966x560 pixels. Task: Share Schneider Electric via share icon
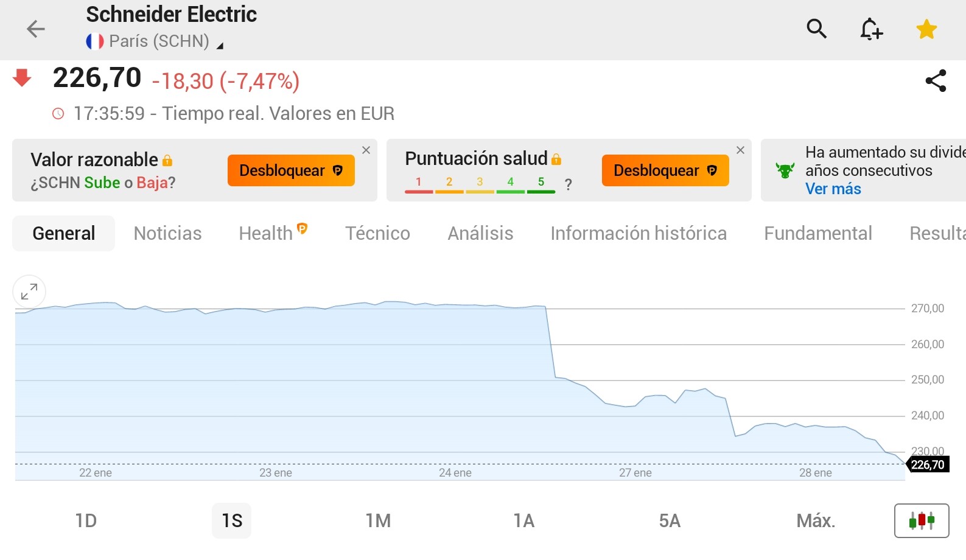click(x=936, y=80)
